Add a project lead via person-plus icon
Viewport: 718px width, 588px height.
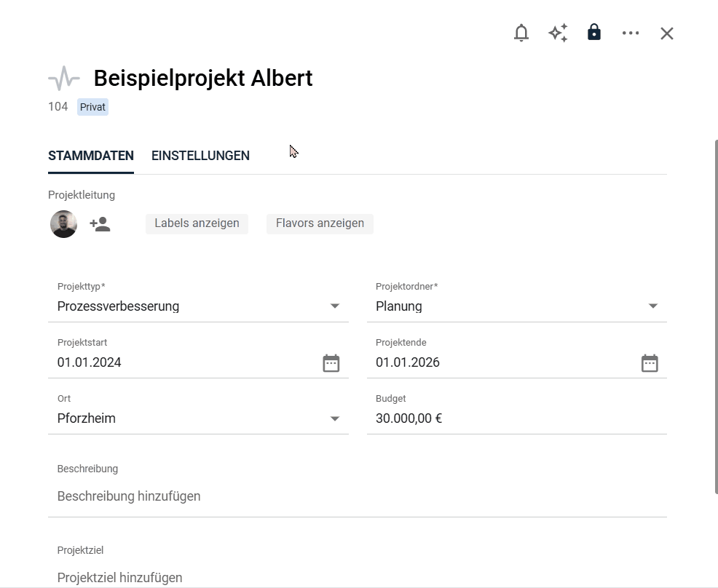tap(100, 224)
